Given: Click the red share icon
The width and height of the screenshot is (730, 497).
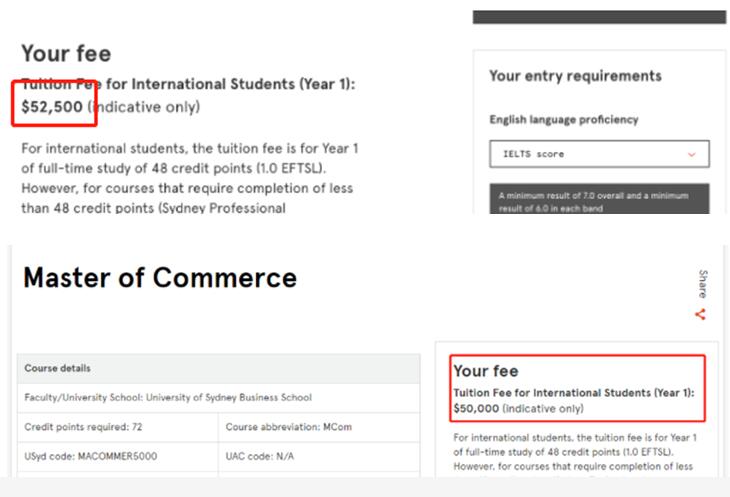Looking at the screenshot, I should (700, 314).
